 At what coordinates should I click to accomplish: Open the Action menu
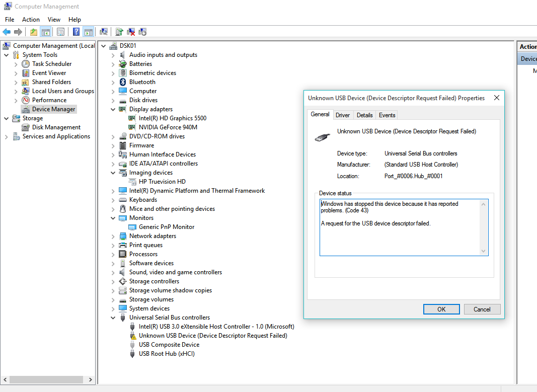(x=31, y=19)
